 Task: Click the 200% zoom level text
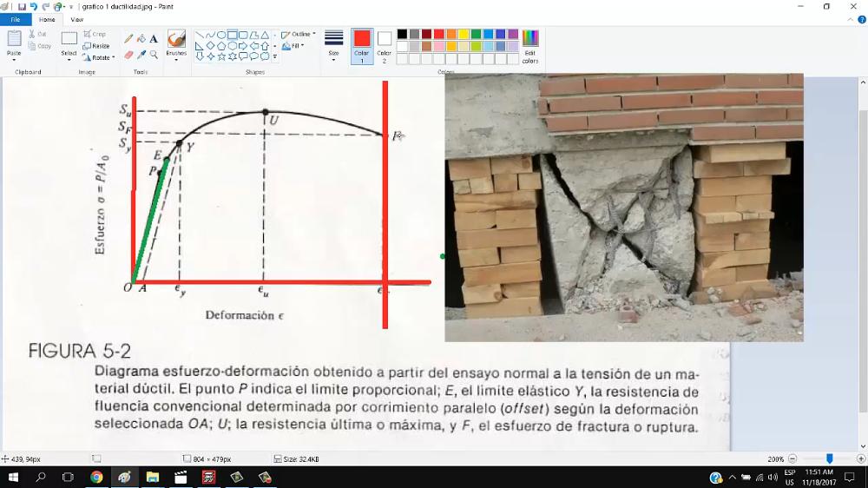(x=775, y=459)
